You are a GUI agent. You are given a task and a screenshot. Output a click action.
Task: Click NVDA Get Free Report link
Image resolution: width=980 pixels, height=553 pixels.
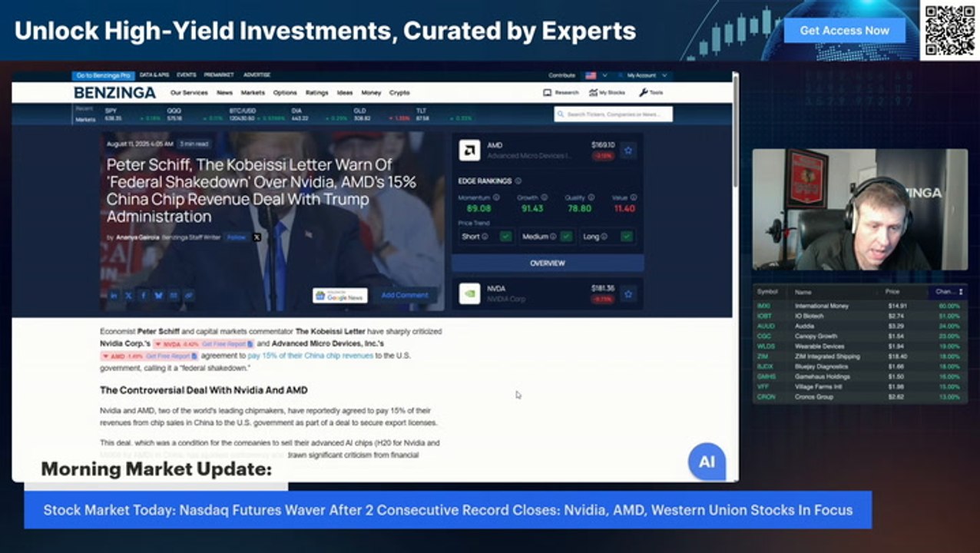point(227,344)
